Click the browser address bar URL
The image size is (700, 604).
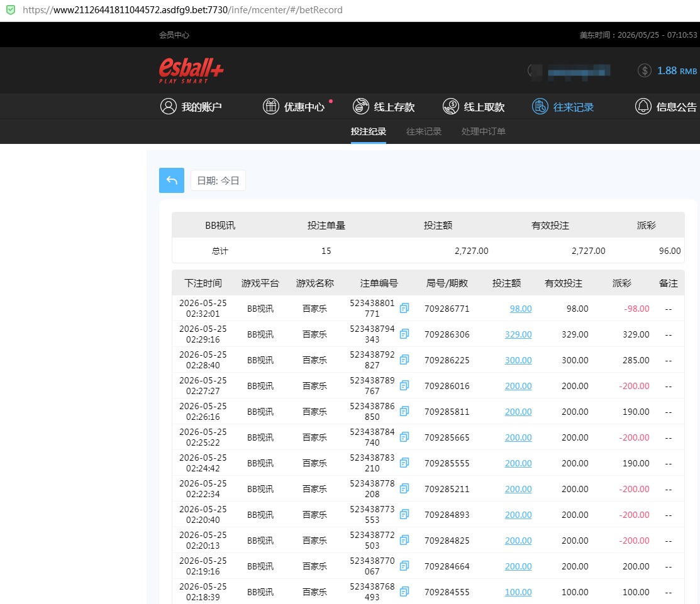click(182, 10)
